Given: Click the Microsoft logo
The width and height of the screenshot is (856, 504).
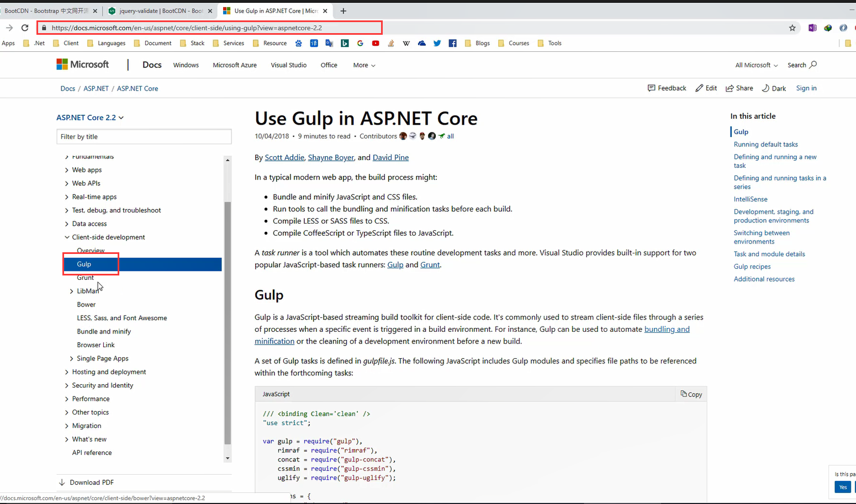Looking at the screenshot, I should pyautogui.click(x=83, y=65).
